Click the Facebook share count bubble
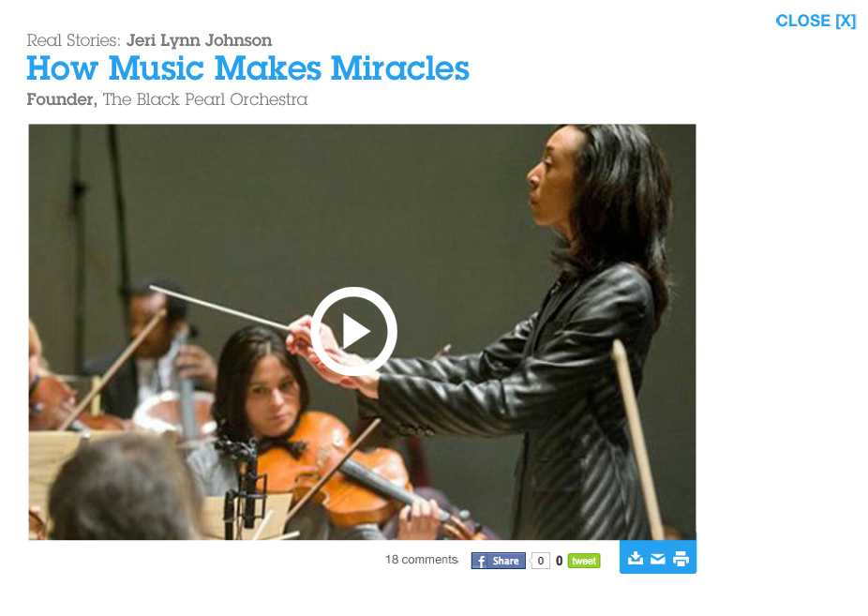 (540, 561)
